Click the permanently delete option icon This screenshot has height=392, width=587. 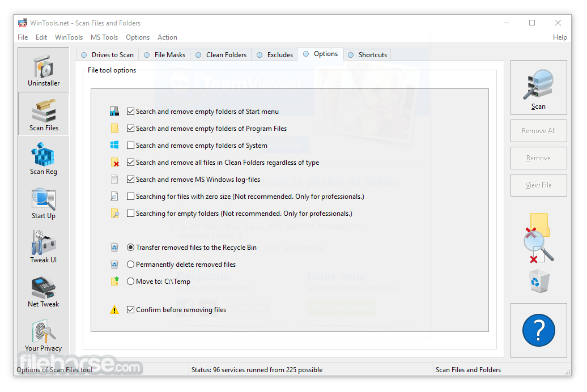[x=114, y=265]
